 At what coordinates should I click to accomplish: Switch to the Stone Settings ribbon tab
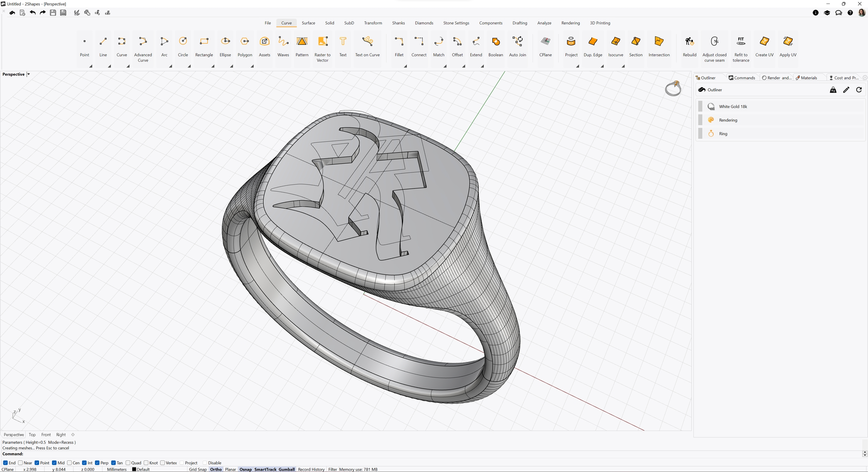point(456,23)
